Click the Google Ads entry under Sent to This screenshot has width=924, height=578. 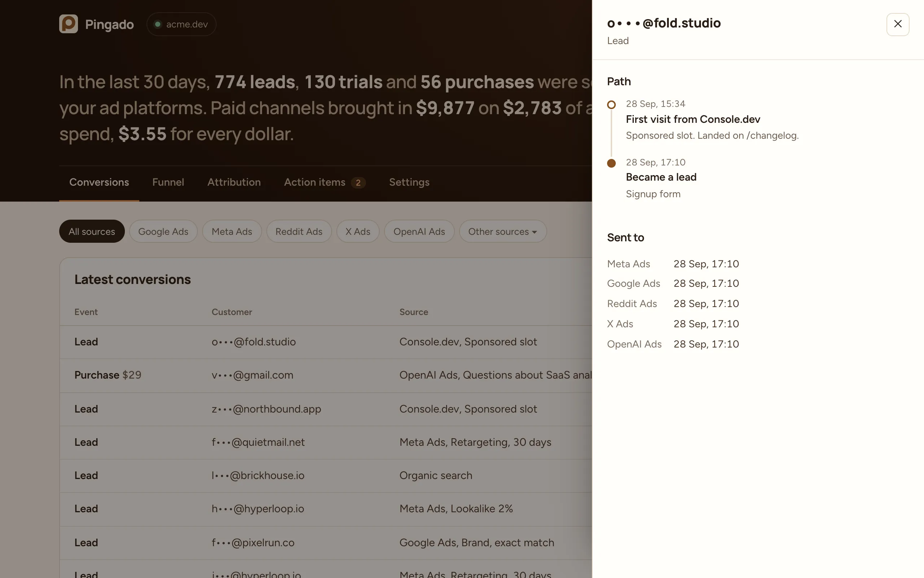(x=673, y=283)
